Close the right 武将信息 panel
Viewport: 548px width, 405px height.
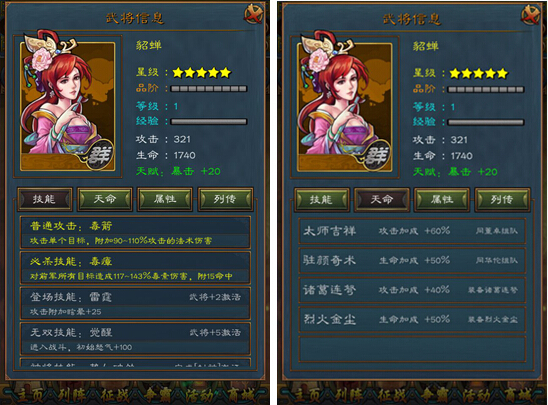tap(531, 15)
